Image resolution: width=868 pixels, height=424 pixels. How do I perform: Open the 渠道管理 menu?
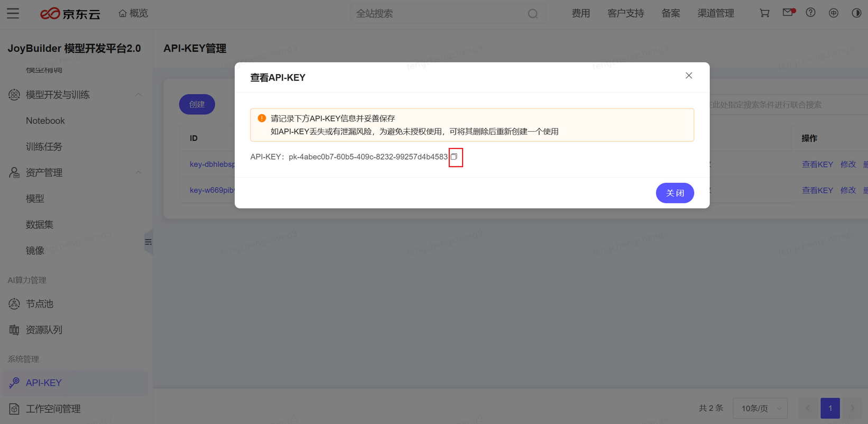[716, 13]
